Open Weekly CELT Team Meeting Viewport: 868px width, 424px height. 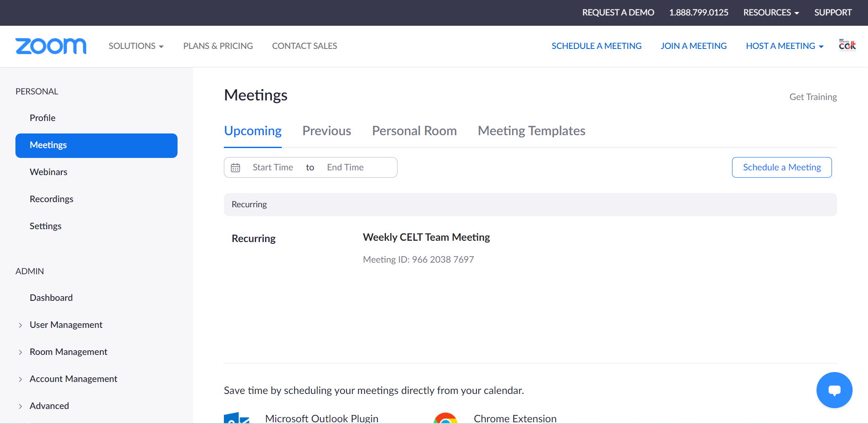[426, 237]
